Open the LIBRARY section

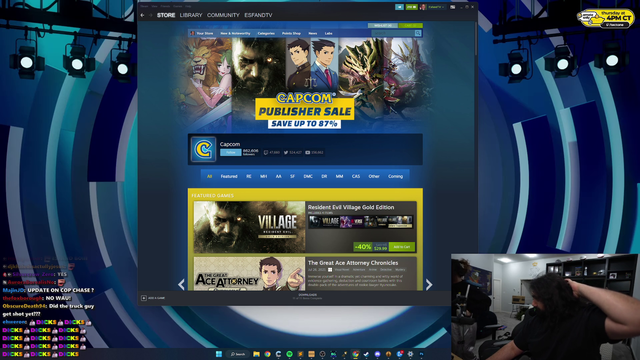click(x=191, y=15)
